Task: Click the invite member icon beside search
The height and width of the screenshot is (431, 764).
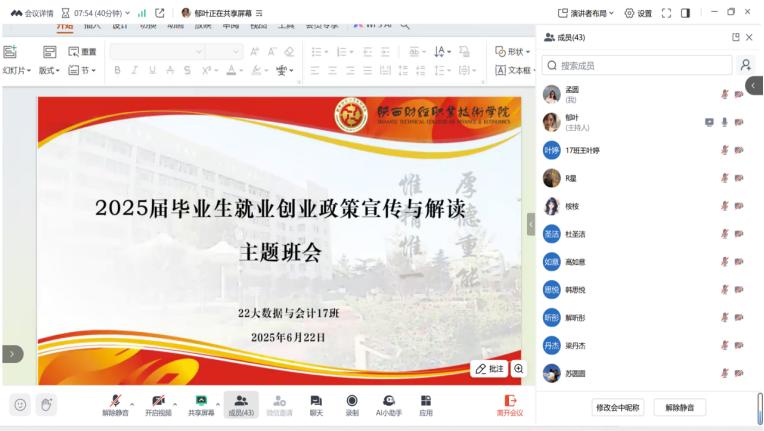Action: pos(745,65)
